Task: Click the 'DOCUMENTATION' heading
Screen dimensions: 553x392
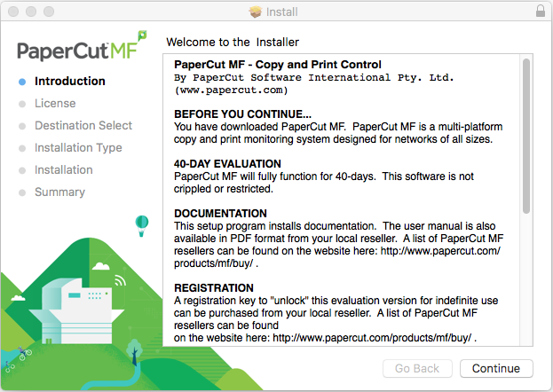Action: 220,214
